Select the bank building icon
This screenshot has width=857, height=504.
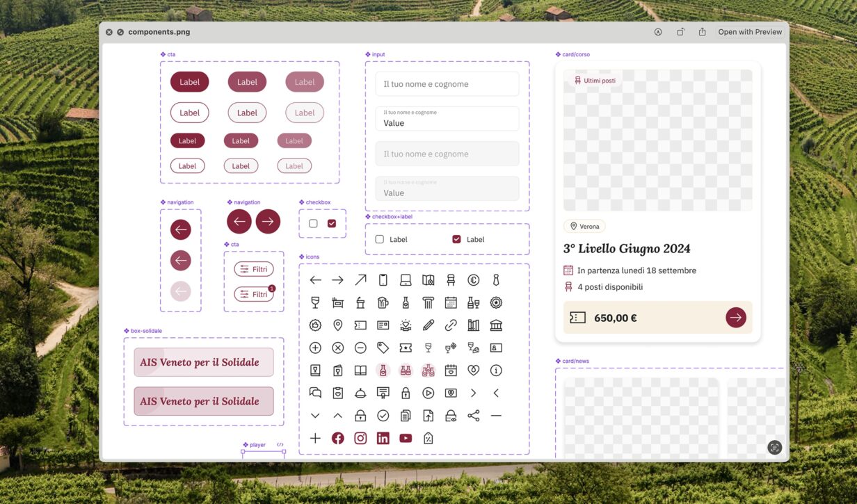[496, 325]
